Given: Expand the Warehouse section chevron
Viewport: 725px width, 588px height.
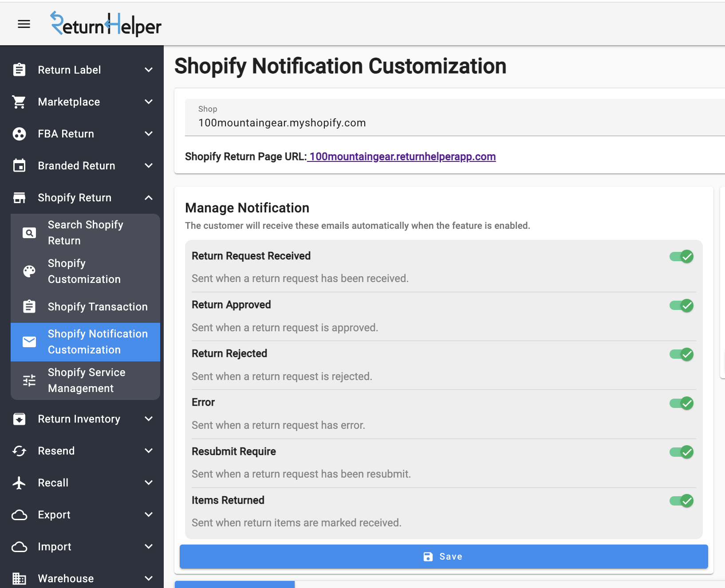Looking at the screenshot, I should [x=149, y=578].
